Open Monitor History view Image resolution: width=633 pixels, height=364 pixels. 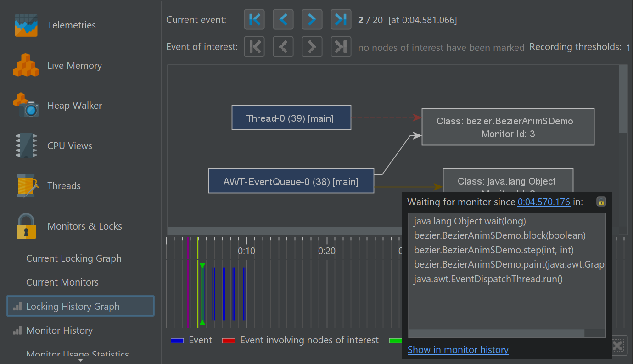pos(60,330)
